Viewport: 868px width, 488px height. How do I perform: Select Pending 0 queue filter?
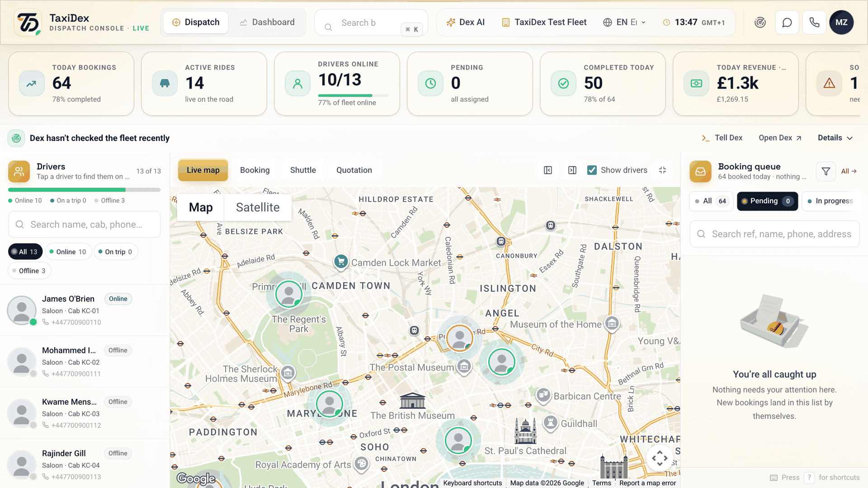pyautogui.click(x=767, y=201)
